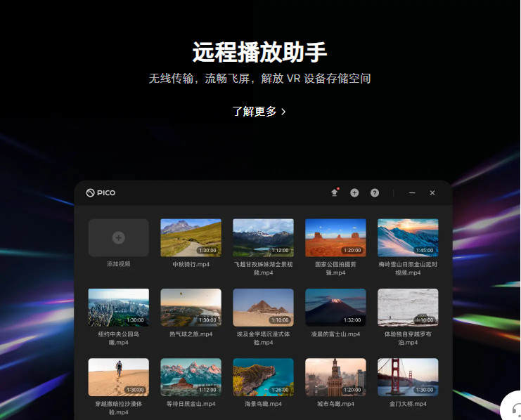Viewport: 521px width, 420px height.
Task: Open the 飞越甘孜姊妹湖全景视频 thumbnail
Action: click(x=263, y=237)
